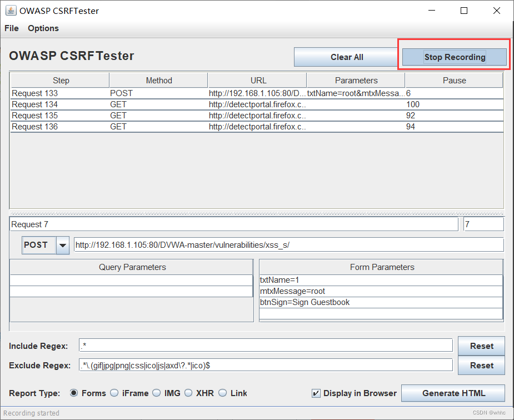The width and height of the screenshot is (514, 420).
Task: Click the pause field showing 7
Action: coord(483,224)
